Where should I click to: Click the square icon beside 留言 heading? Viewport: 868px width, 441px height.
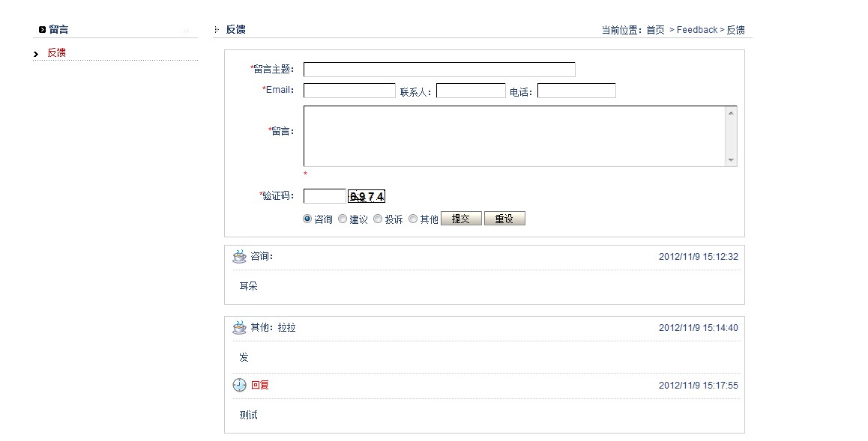(42, 30)
